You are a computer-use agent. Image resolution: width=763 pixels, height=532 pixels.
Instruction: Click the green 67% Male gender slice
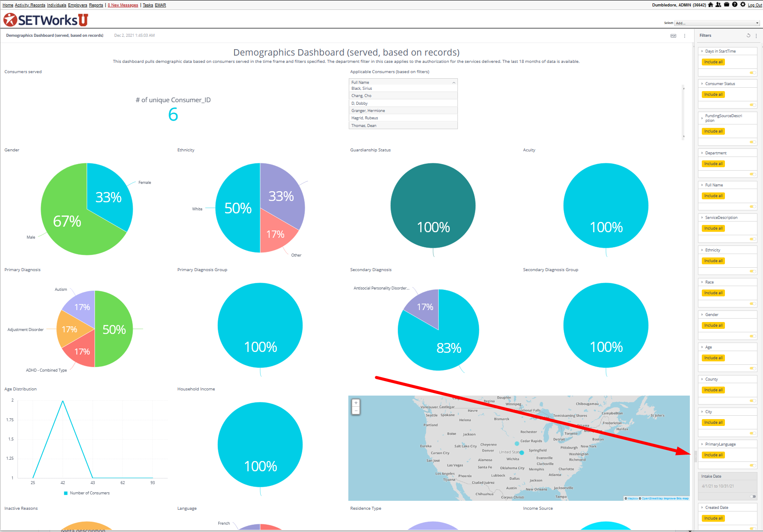(66, 220)
